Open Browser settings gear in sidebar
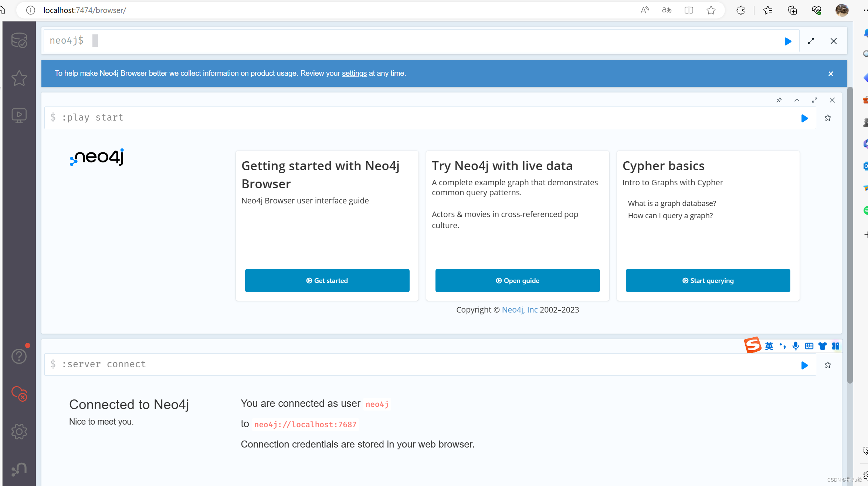Image resolution: width=868 pixels, height=486 pixels. click(x=19, y=432)
